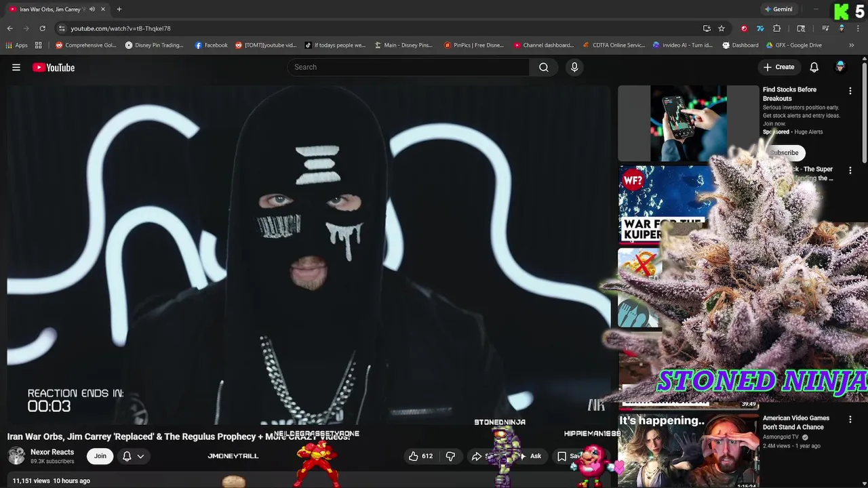868x488 pixels.
Task: Click the install app icon in address bar
Action: click(707, 28)
